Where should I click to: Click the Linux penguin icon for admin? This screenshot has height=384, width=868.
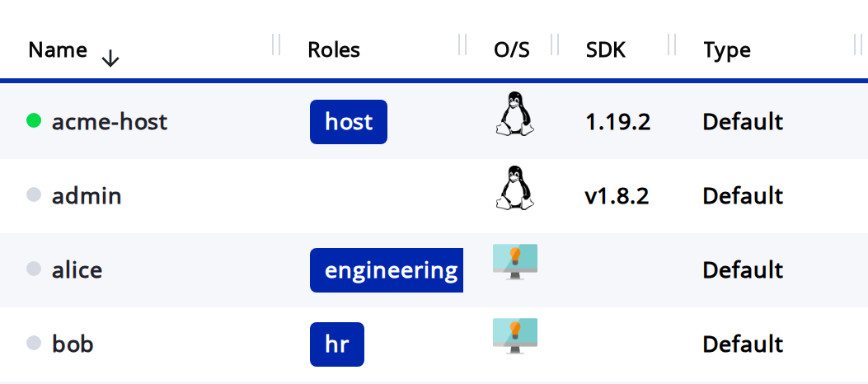[x=515, y=188]
